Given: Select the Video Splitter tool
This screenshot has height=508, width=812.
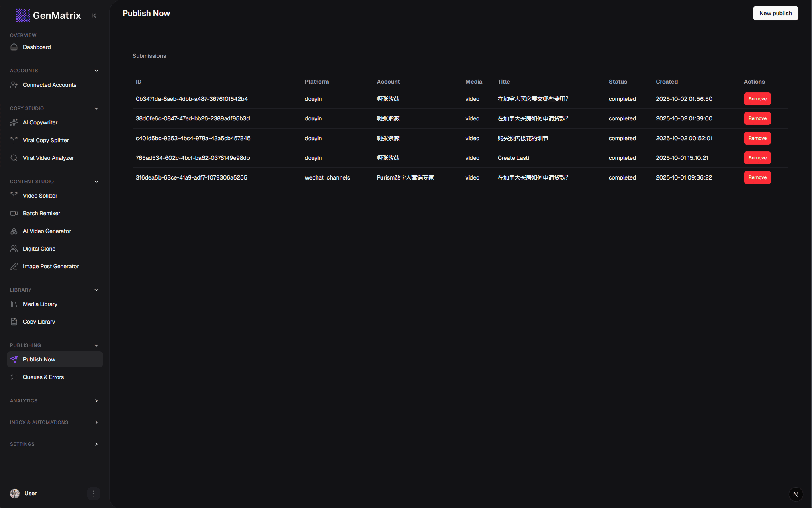Looking at the screenshot, I should (40, 196).
